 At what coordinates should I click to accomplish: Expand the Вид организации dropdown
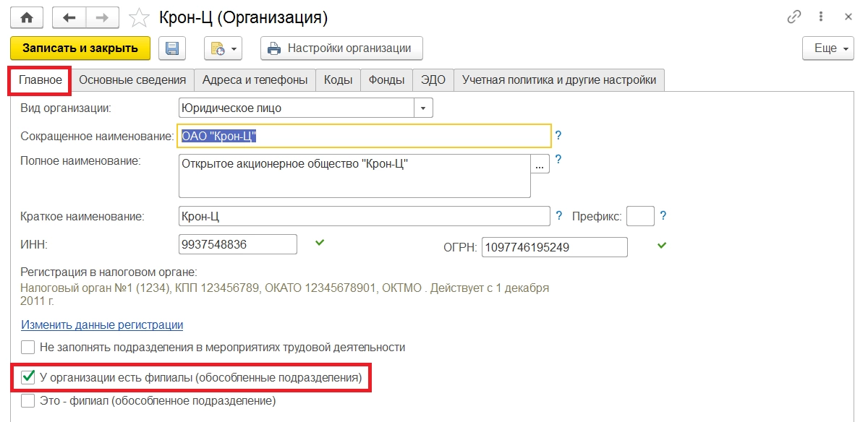423,108
